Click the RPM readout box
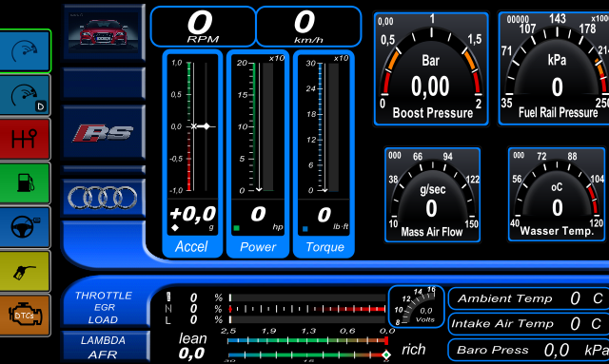 click(x=203, y=27)
